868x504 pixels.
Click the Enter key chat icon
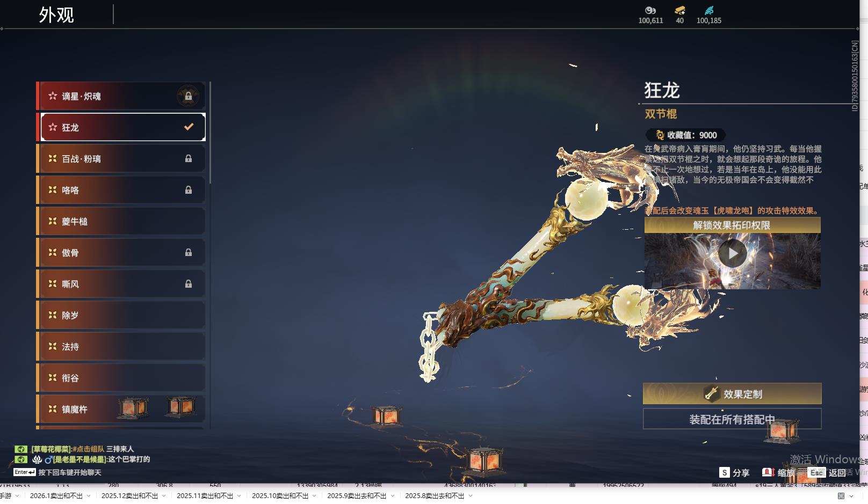point(25,472)
